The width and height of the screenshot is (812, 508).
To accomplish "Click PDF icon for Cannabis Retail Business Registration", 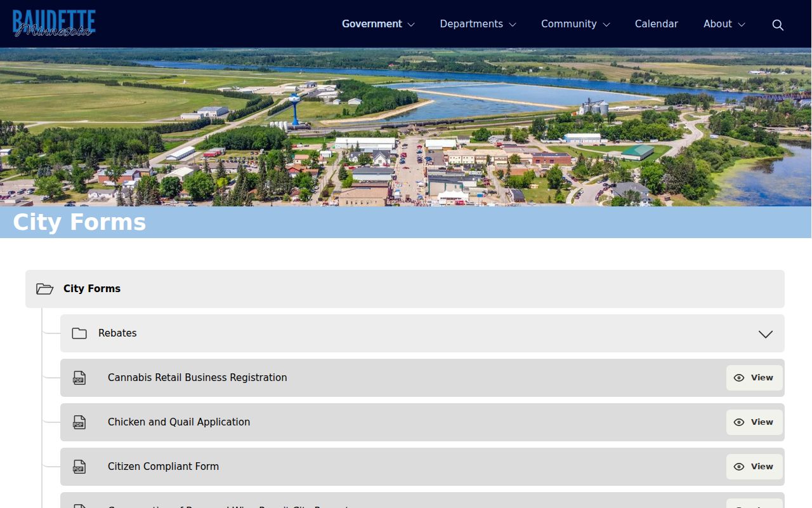I will tap(79, 378).
